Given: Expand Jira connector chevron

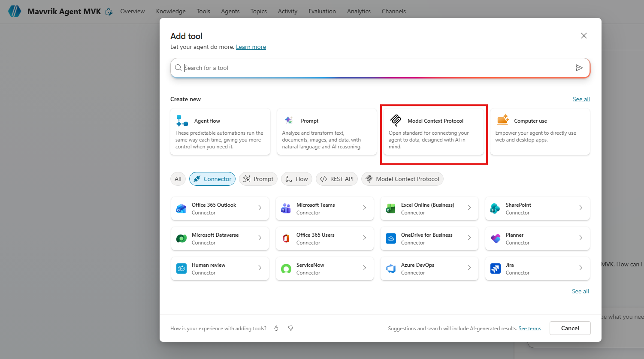Looking at the screenshot, I should [581, 268].
